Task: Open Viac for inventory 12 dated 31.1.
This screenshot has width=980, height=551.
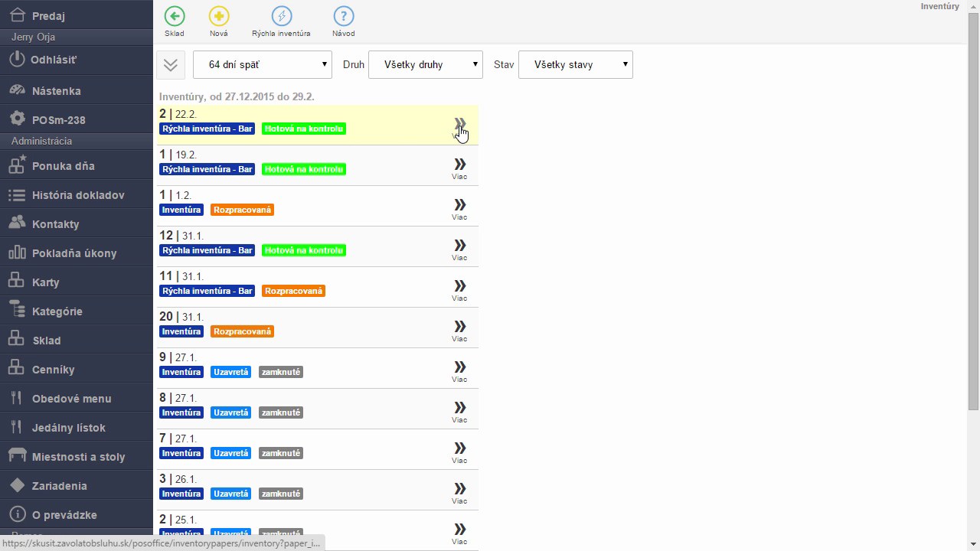Action: click(x=459, y=249)
